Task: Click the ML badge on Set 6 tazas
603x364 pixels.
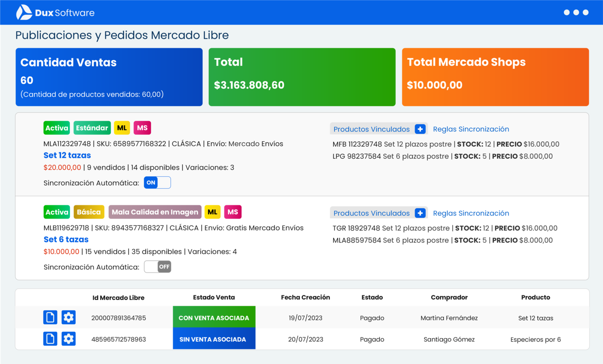Action: tap(213, 212)
